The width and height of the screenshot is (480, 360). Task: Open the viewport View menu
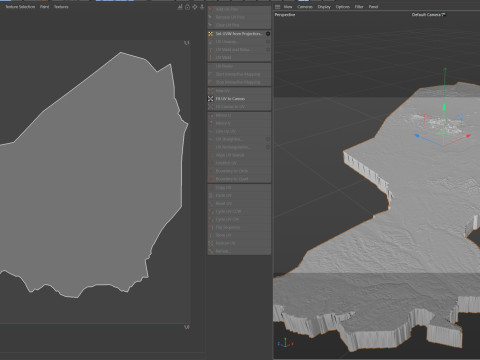tap(288, 7)
